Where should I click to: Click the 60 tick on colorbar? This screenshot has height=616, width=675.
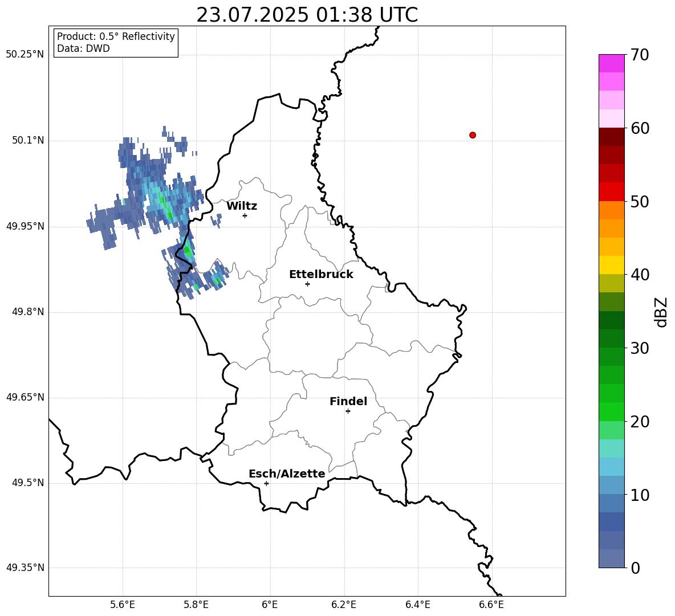640,128
